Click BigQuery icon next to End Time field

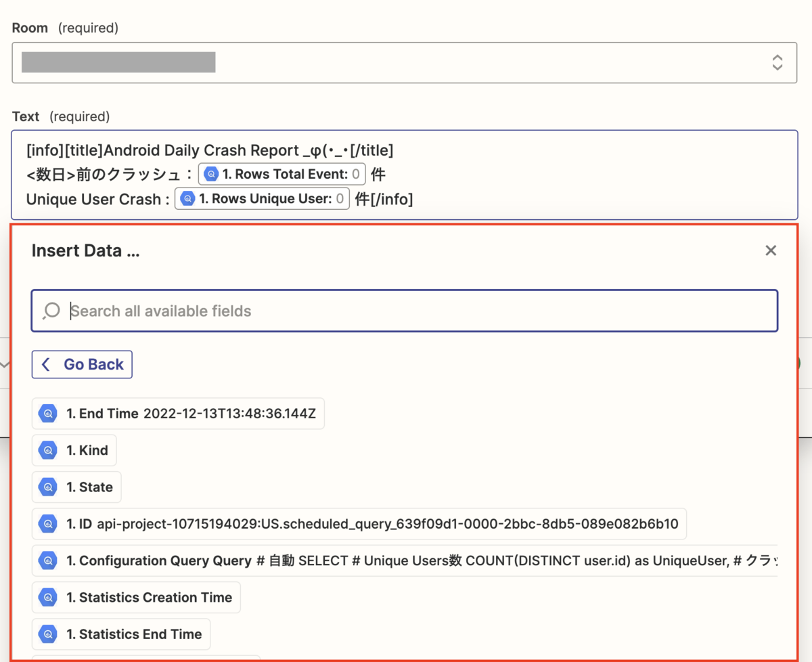point(48,414)
